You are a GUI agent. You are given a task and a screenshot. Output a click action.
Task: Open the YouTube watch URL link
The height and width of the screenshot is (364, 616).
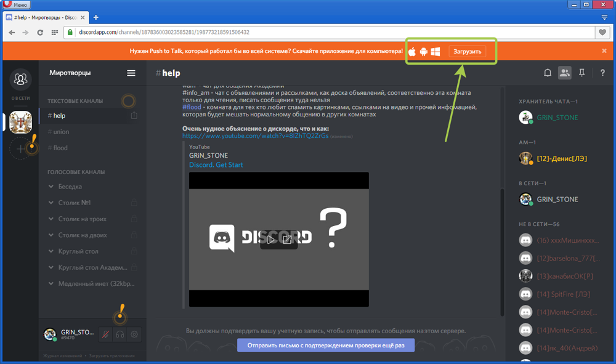[x=256, y=136]
